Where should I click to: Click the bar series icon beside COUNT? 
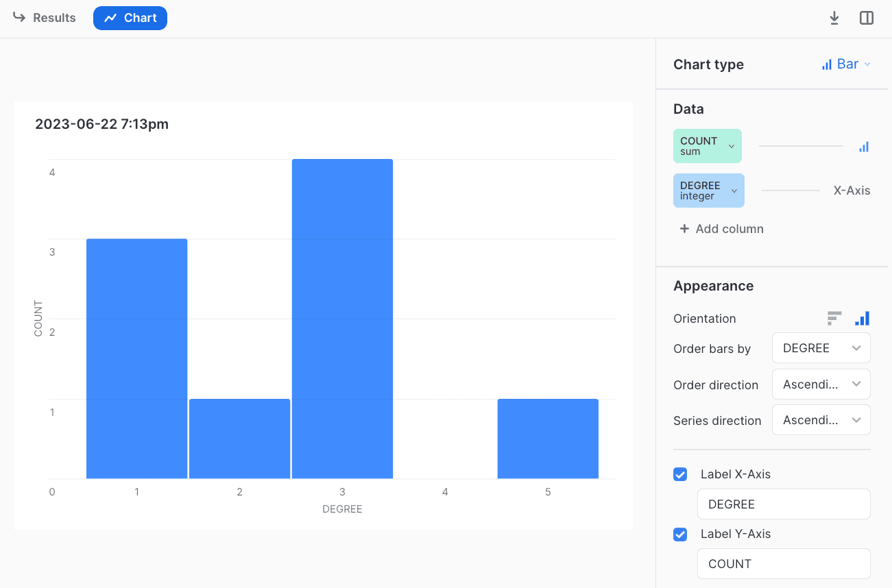pos(863,147)
